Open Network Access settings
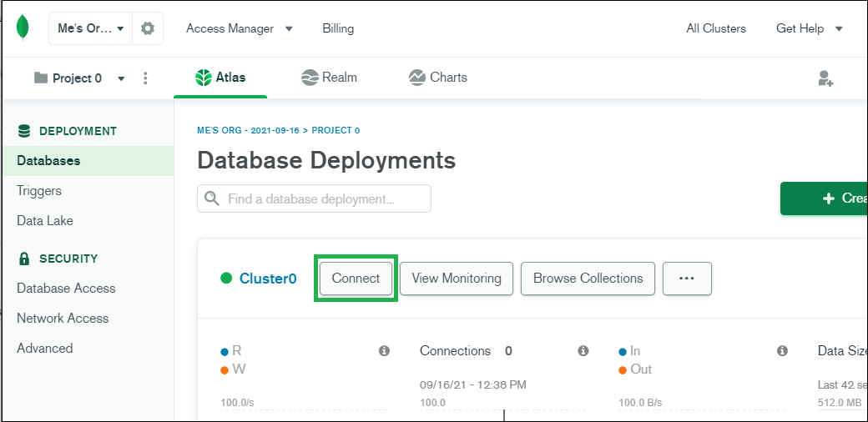Viewport: 868px width, 422px height. [63, 318]
